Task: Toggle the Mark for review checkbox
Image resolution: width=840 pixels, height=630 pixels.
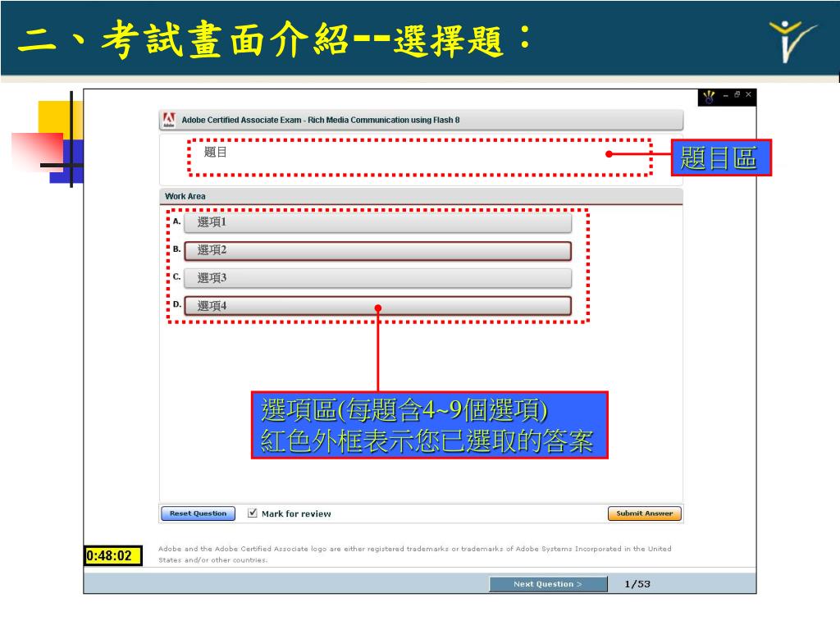Action: coord(253,514)
